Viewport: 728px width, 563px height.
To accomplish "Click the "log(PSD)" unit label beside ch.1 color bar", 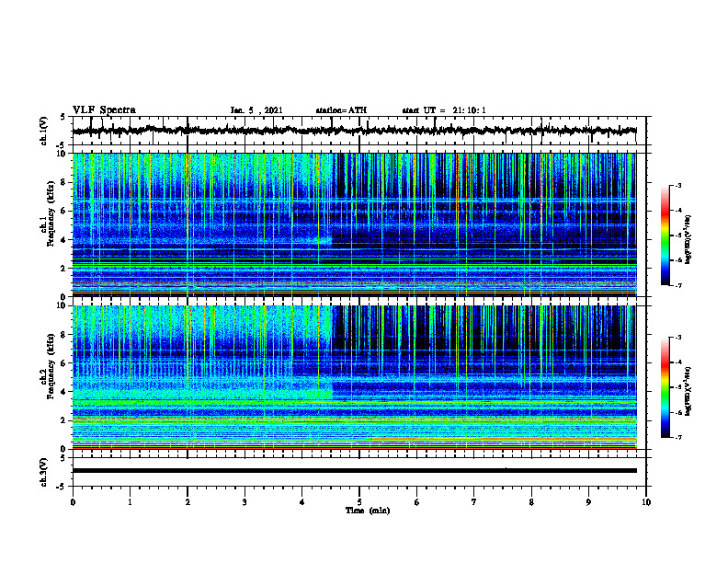I will (688, 239).
